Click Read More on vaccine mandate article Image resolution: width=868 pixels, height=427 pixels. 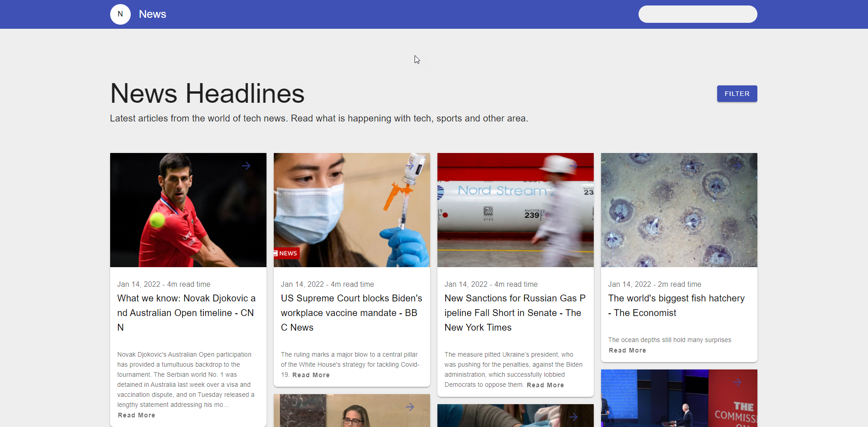tap(311, 375)
